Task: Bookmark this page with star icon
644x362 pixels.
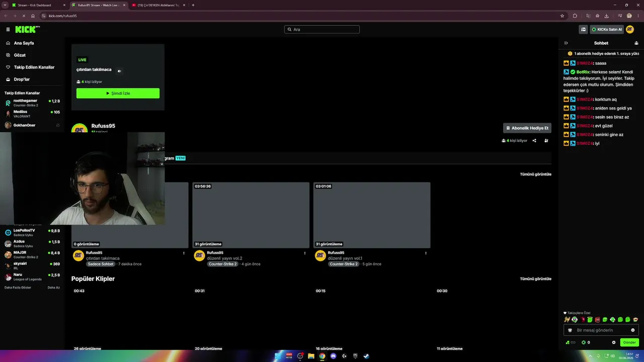Action: point(562,16)
